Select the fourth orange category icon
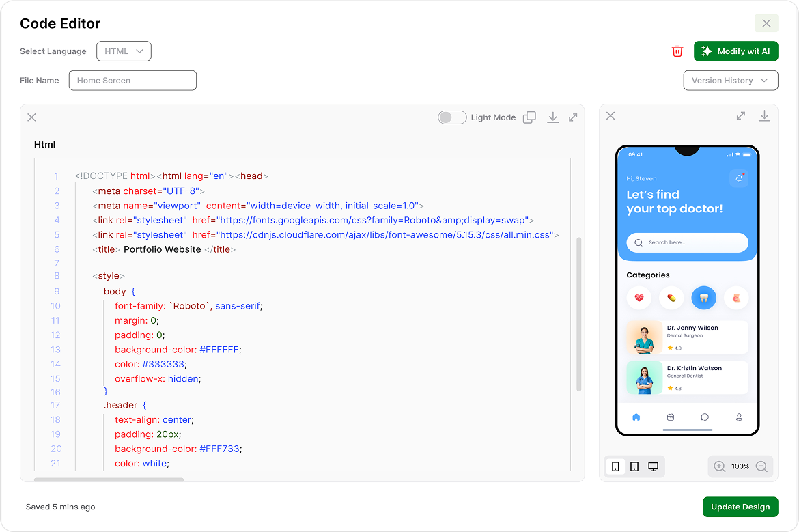This screenshot has height=532, width=799. 736,298
